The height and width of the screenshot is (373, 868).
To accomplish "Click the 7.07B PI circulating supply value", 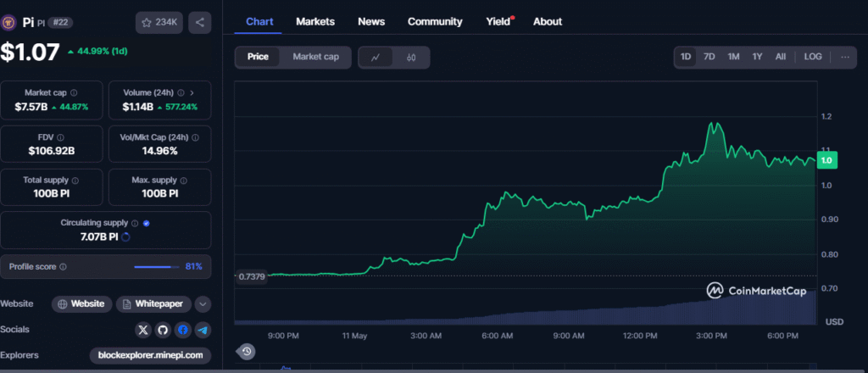I will 98,237.
